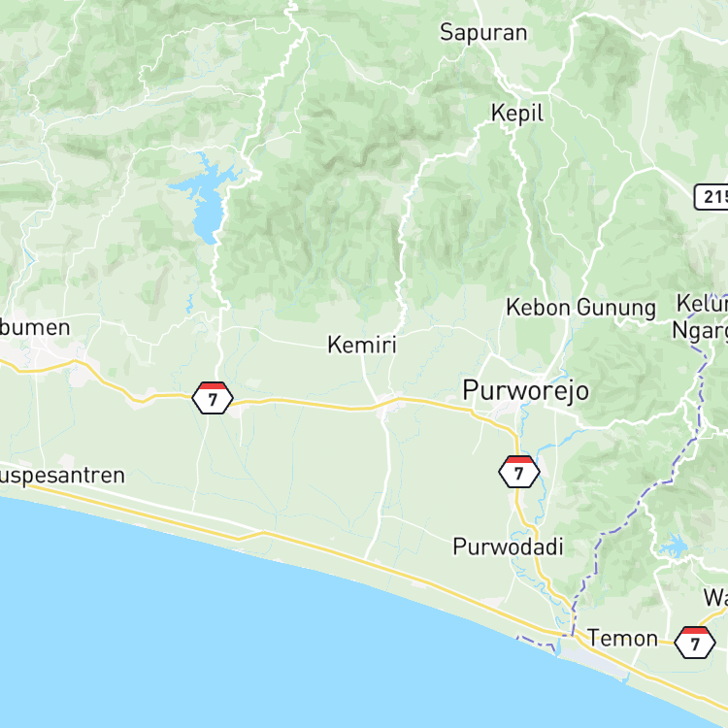
Task: Select the partially visible Kebumen label
Action: pos(35,328)
